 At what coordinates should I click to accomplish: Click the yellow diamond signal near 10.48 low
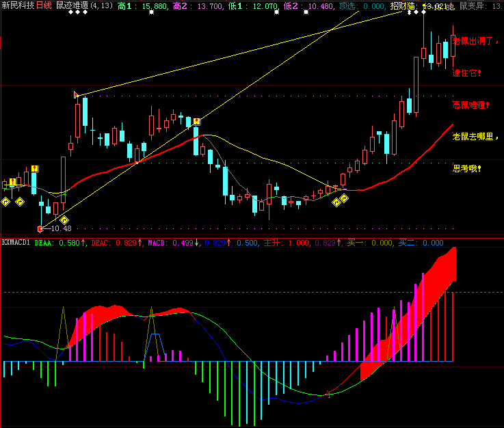coord(64,220)
